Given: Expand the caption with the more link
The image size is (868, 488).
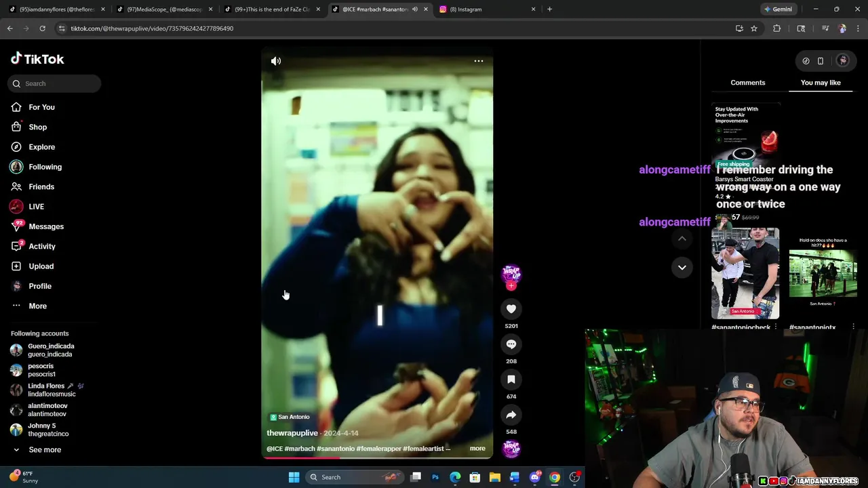Looking at the screenshot, I should [x=477, y=448].
